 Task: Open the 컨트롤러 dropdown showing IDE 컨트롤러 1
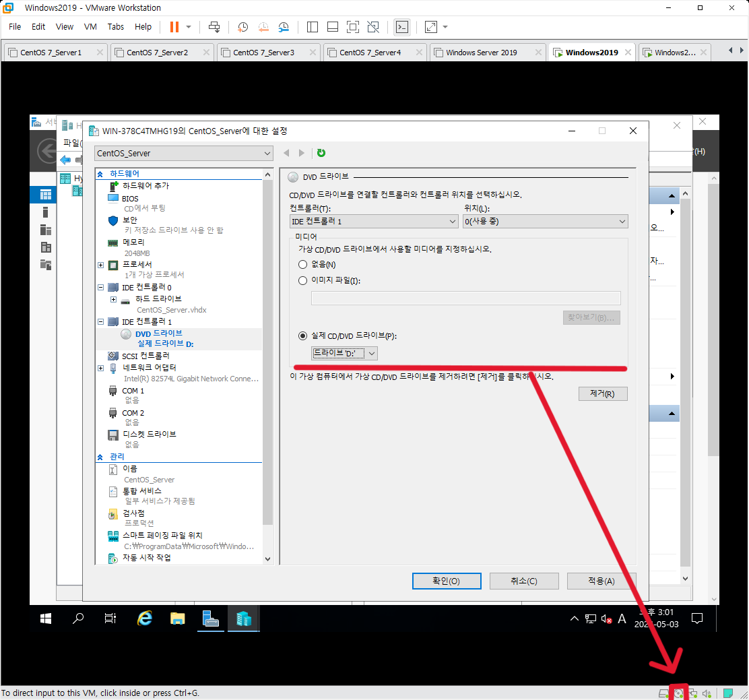(x=374, y=222)
